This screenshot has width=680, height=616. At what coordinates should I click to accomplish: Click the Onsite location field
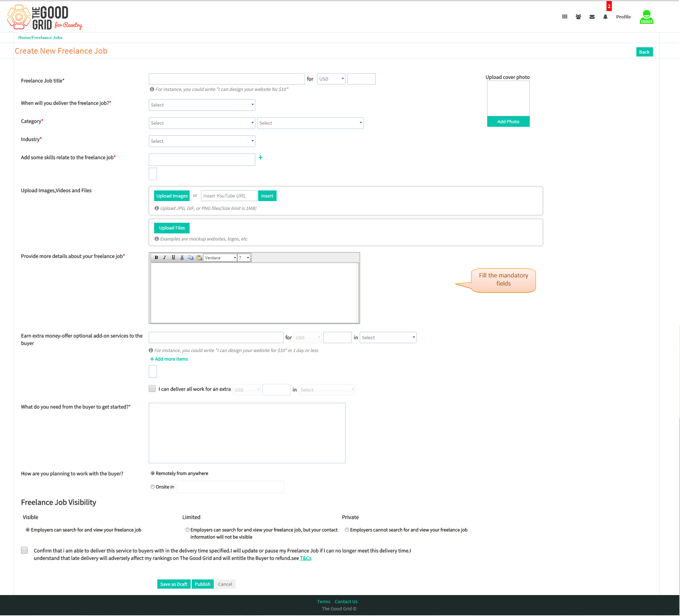[230, 487]
